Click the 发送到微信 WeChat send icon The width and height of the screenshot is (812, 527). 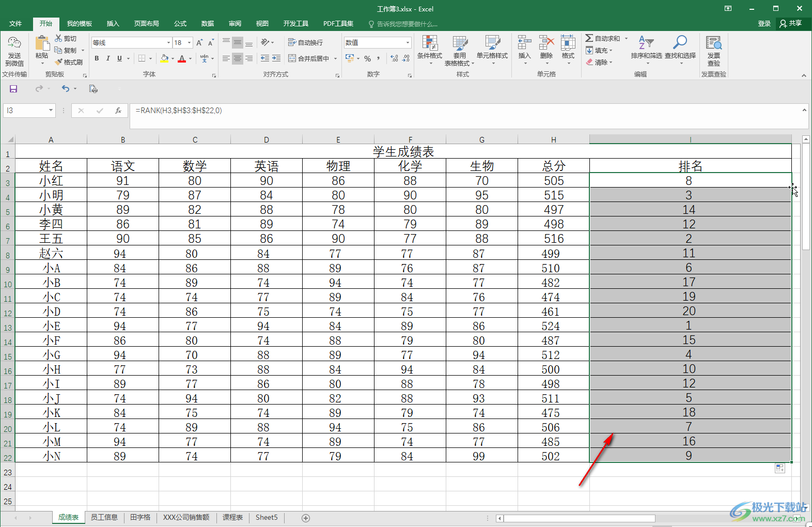click(14, 43)
